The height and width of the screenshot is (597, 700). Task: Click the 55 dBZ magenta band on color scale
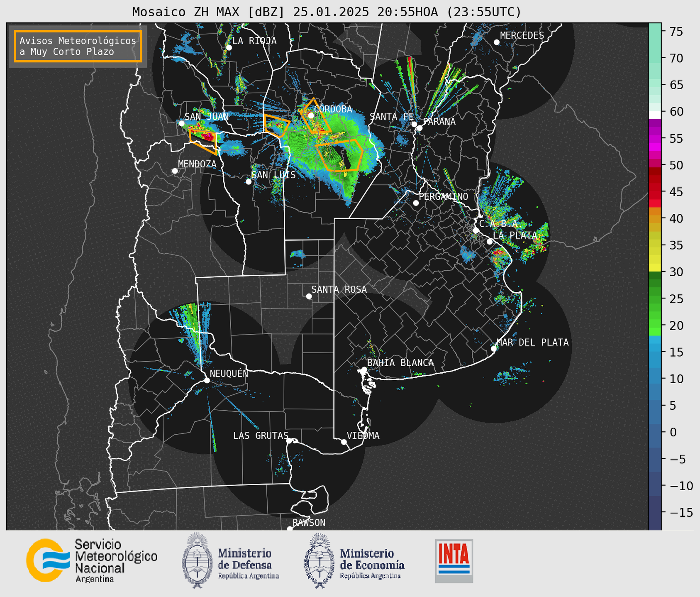[654, 139]
